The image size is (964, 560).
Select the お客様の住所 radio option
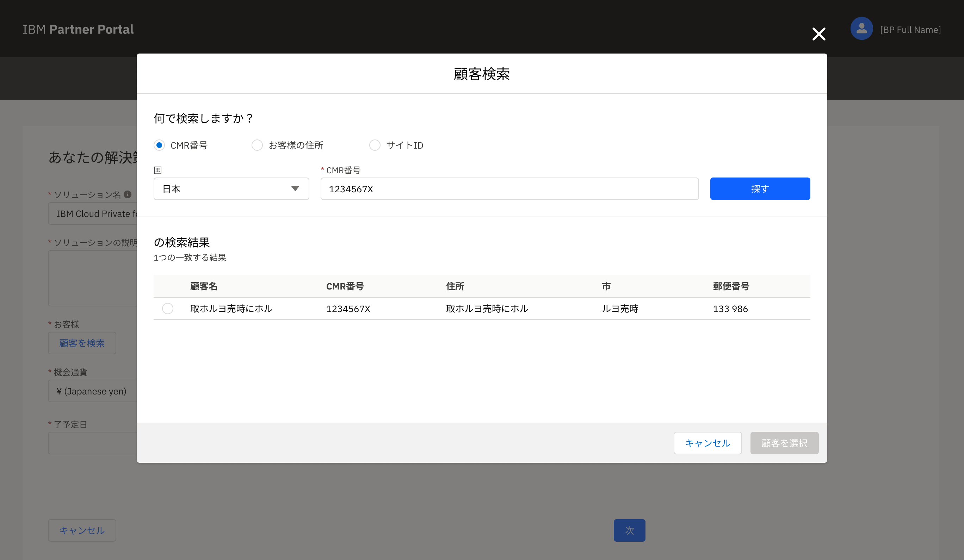257,145
